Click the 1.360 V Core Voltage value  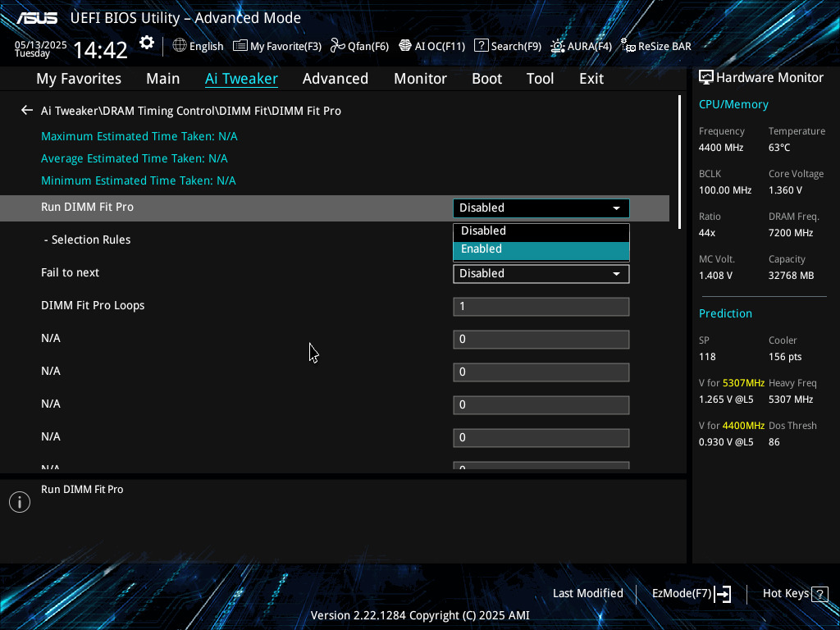pos(785,190)
